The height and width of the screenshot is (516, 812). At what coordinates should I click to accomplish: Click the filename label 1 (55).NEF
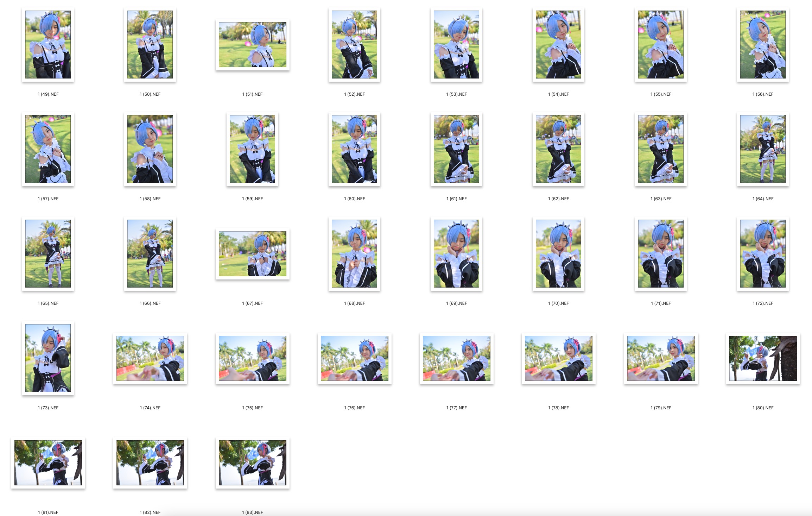click(x=661, y=94)
